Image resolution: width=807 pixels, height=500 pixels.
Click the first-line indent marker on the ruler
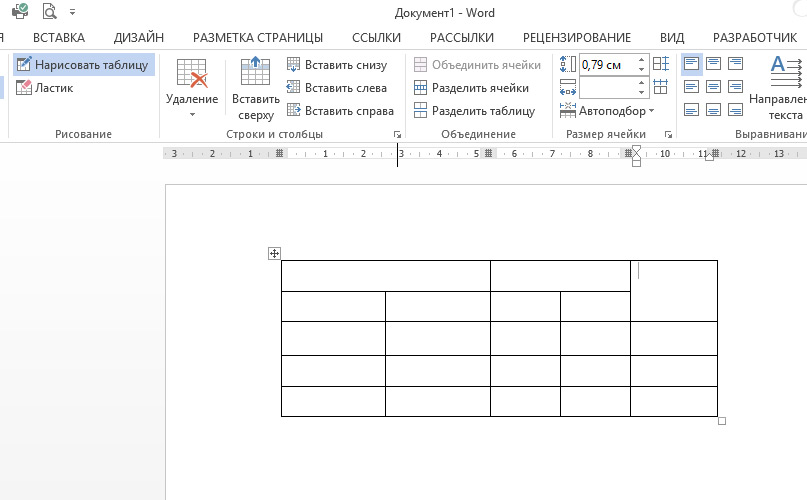pyautogui.click(x=636, y=150)
